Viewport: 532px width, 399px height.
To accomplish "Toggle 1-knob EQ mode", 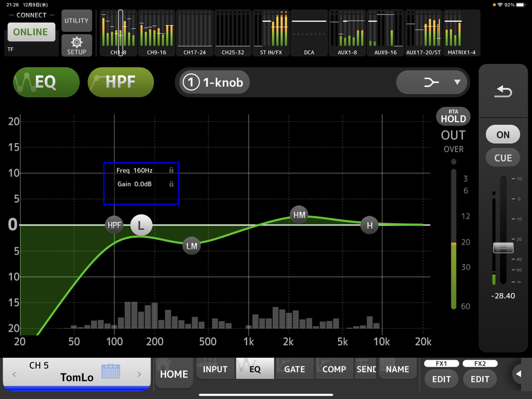I will [214, 82].
